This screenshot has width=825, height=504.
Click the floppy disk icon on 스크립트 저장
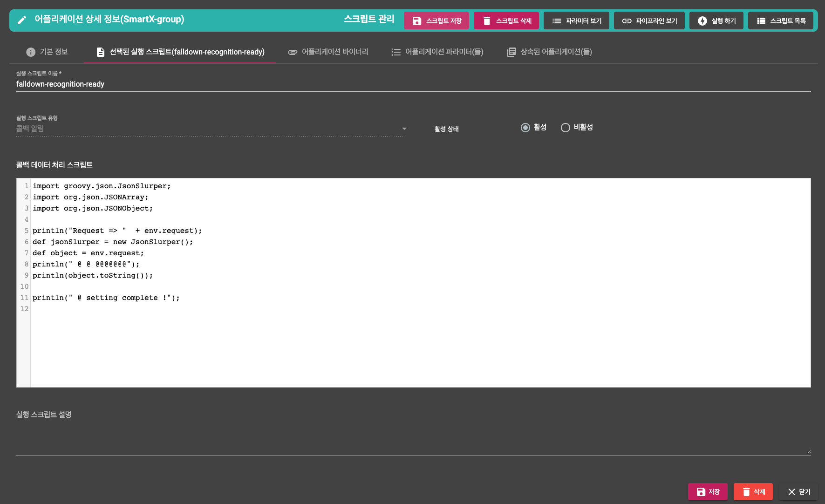417,21
